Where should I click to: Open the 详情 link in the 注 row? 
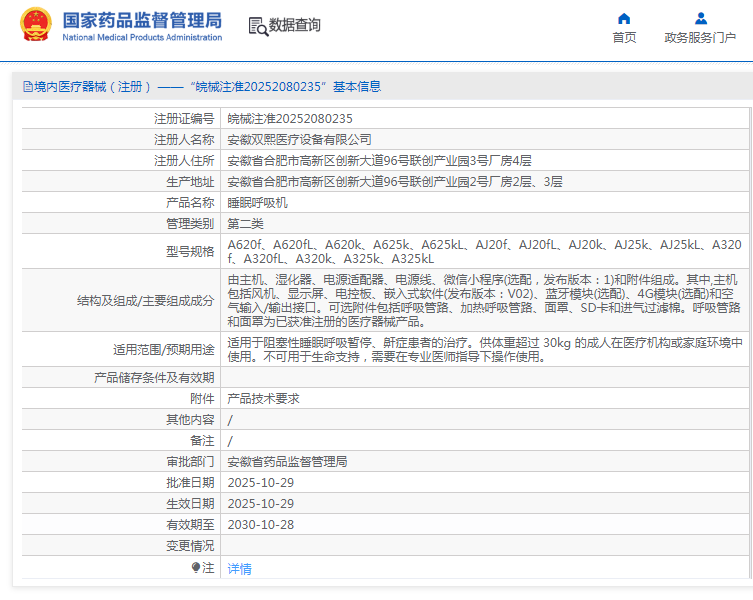coord(240,568)
